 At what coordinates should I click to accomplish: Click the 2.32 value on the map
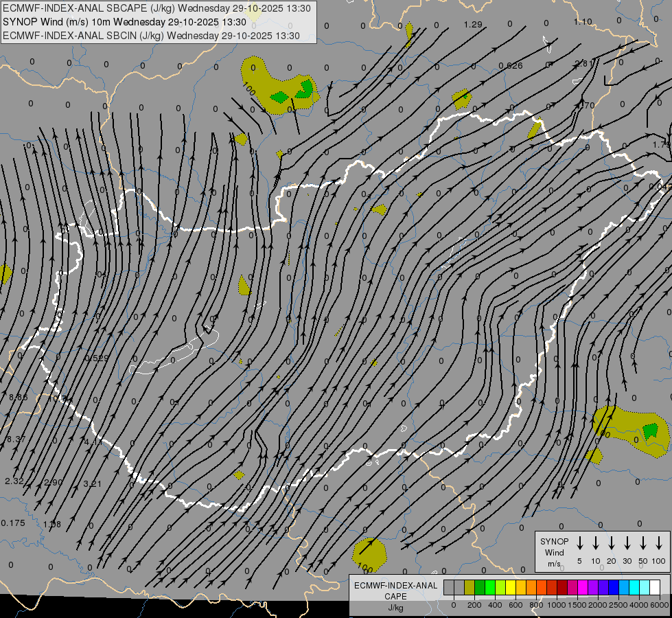click(x=14, y=481)
